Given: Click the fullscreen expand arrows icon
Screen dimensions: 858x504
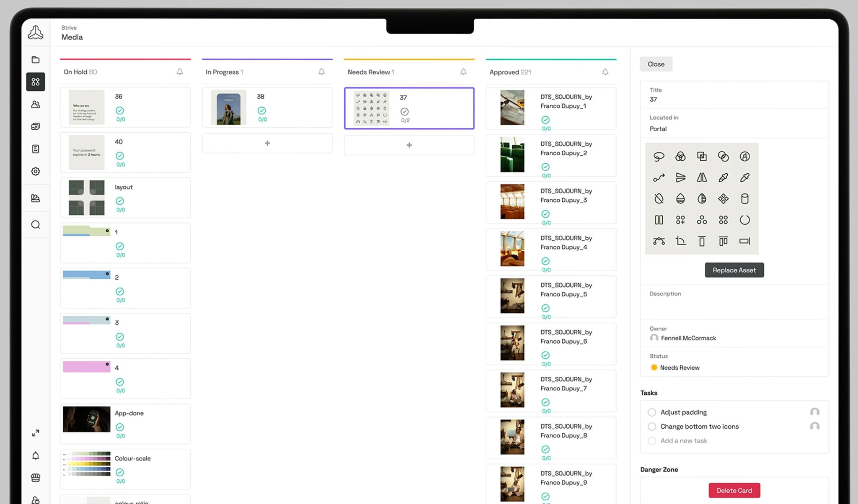Looking at the screenshot, I should pos(36,433).
